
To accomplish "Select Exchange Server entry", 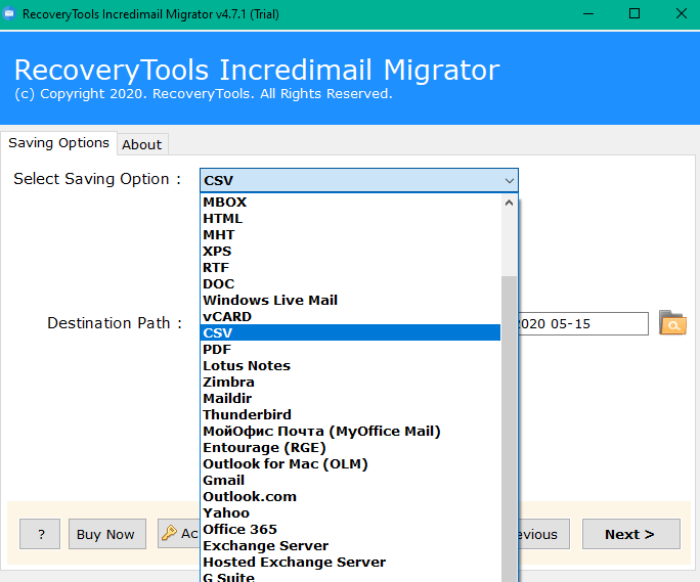I will pos(350,546).
